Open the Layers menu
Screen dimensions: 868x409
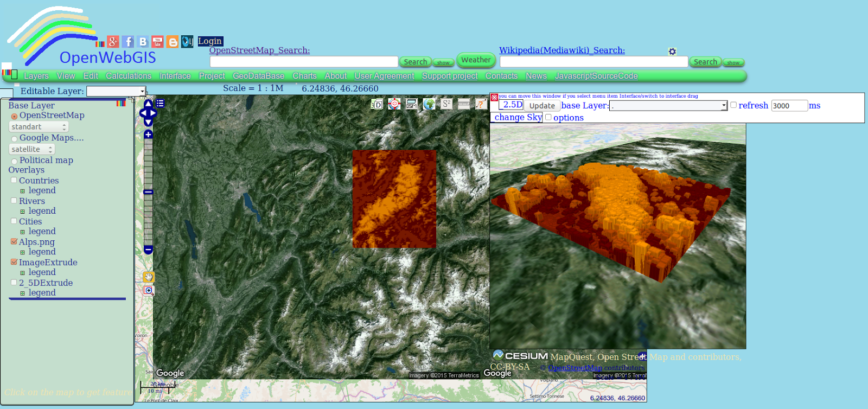36,76
